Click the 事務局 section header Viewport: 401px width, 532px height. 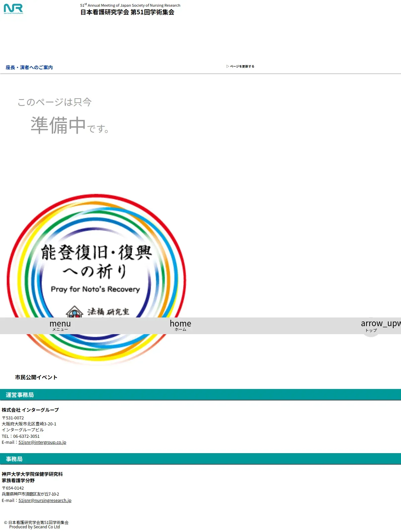pos(200,459)
